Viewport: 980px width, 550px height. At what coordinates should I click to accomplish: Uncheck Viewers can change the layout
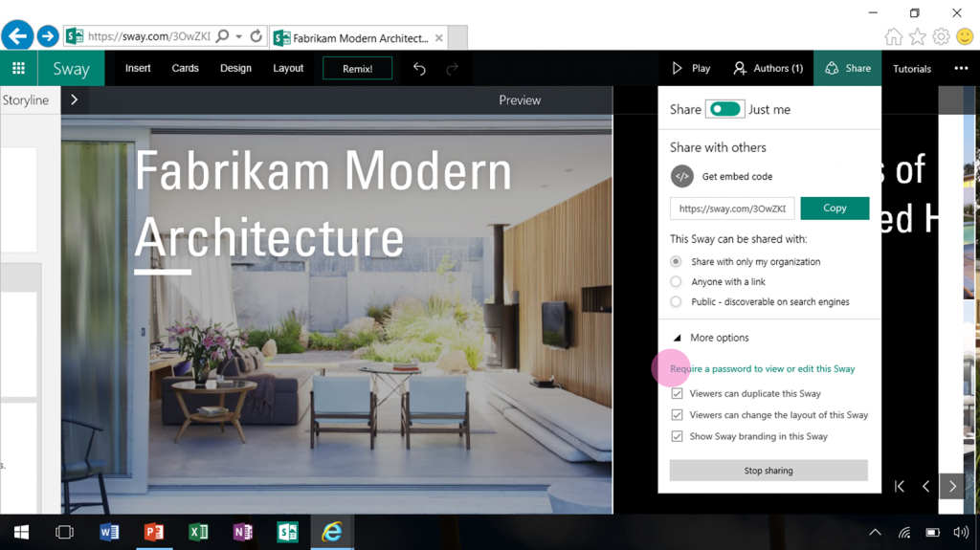click(677, 415)
